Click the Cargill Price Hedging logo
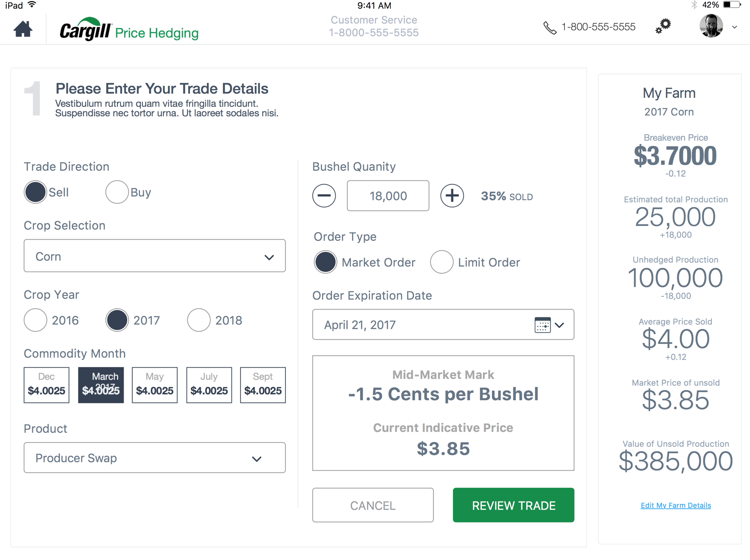This screenshot has height=560, width=750. pos(129,29)
